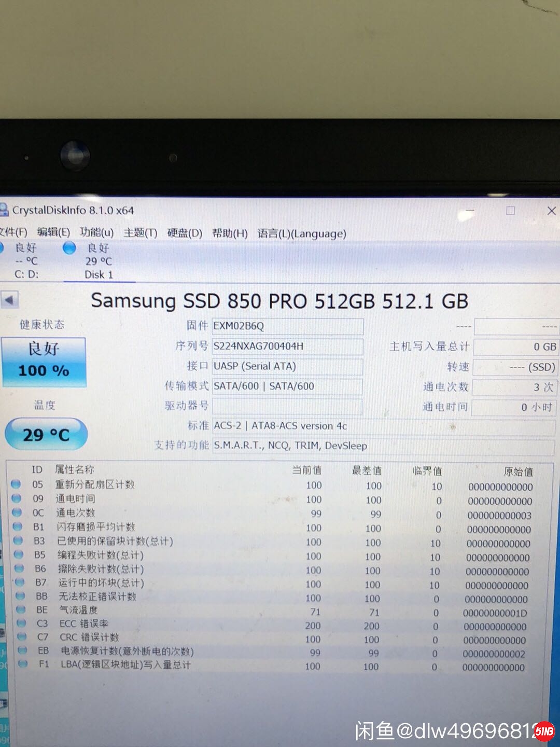This screenshot has height=747, width=560.
Task: Click the 29 °C temperature button
Action: point(46,434)
